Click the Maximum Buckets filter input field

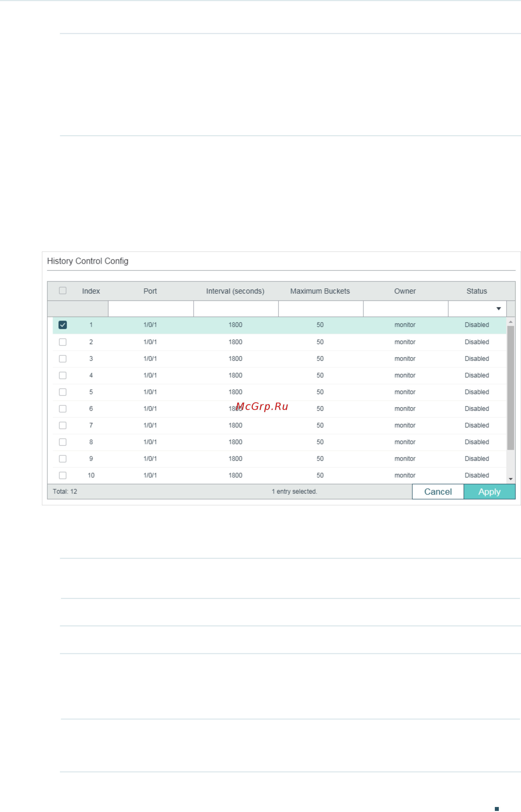tap(321, 309)
